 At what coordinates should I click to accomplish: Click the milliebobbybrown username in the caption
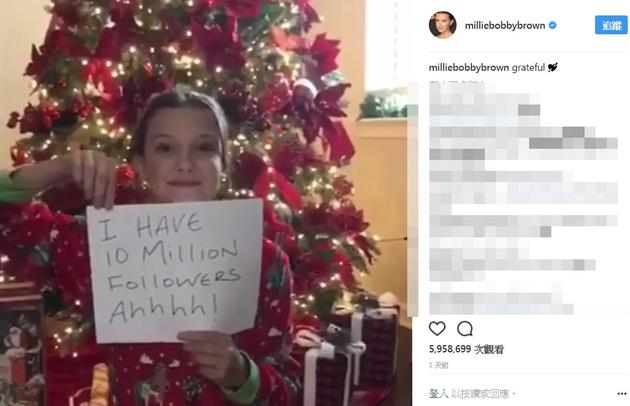(469, 68)
